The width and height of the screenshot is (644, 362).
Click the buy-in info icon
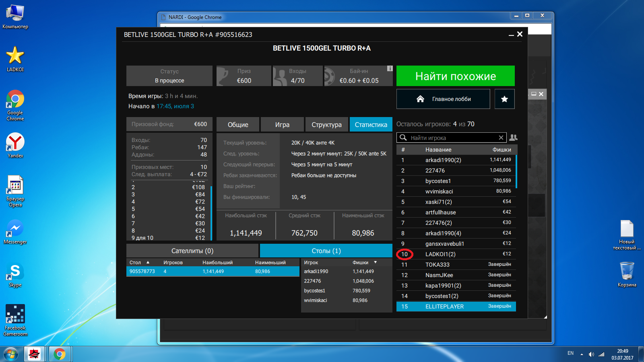point(390,68)
